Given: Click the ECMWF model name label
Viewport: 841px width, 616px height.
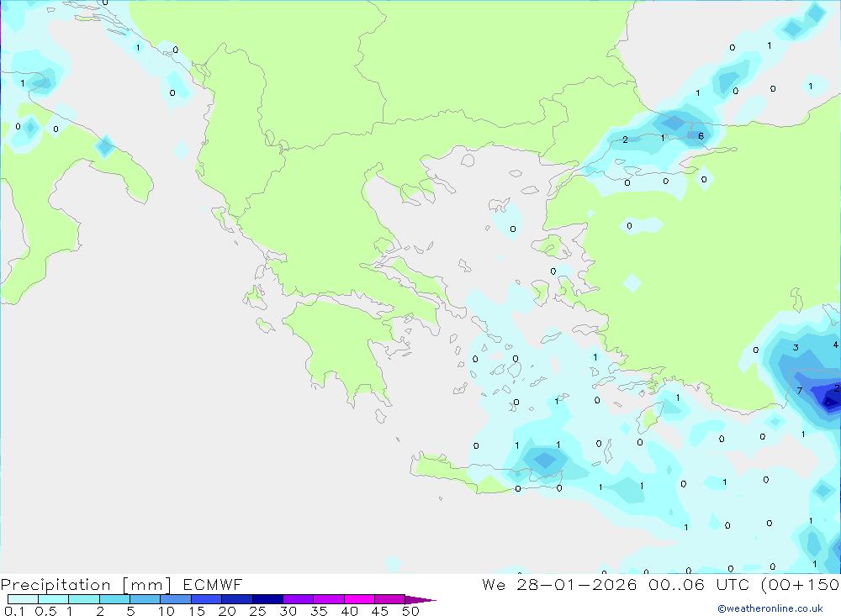Looking at the screenshot, I should 213,584.
